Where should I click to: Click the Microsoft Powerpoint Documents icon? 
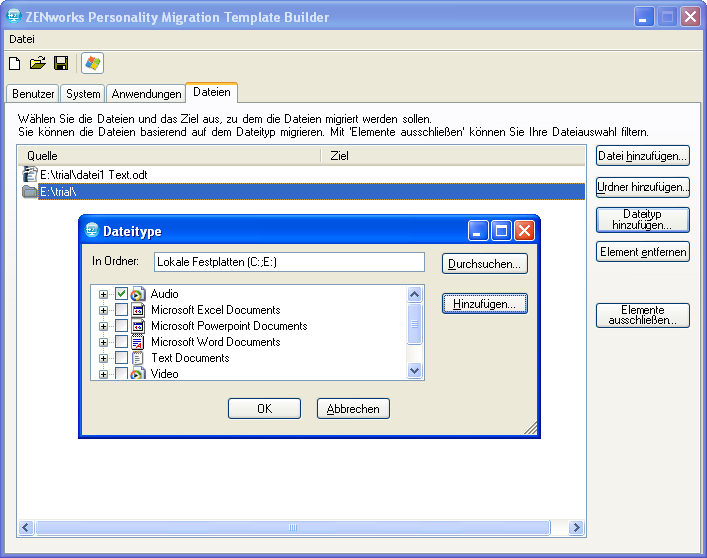138,326
